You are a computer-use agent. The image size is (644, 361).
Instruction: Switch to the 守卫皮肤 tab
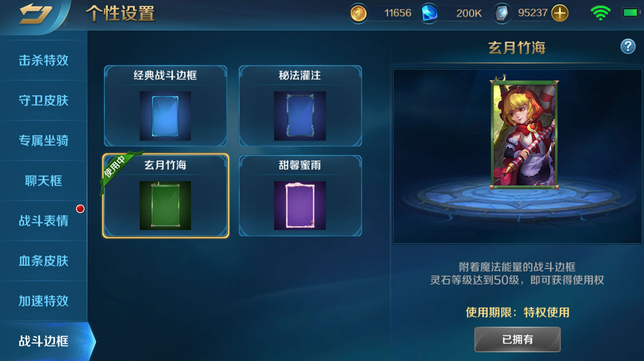[x=44, y=101]
